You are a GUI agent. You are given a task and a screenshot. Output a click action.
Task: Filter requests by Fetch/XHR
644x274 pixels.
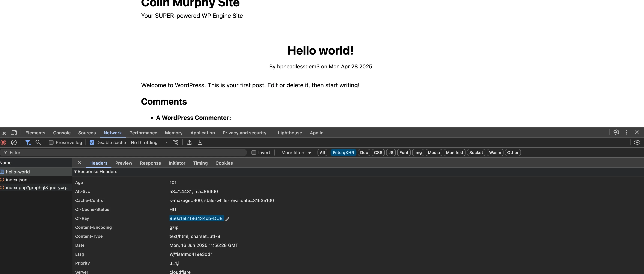tap(343, 152)
